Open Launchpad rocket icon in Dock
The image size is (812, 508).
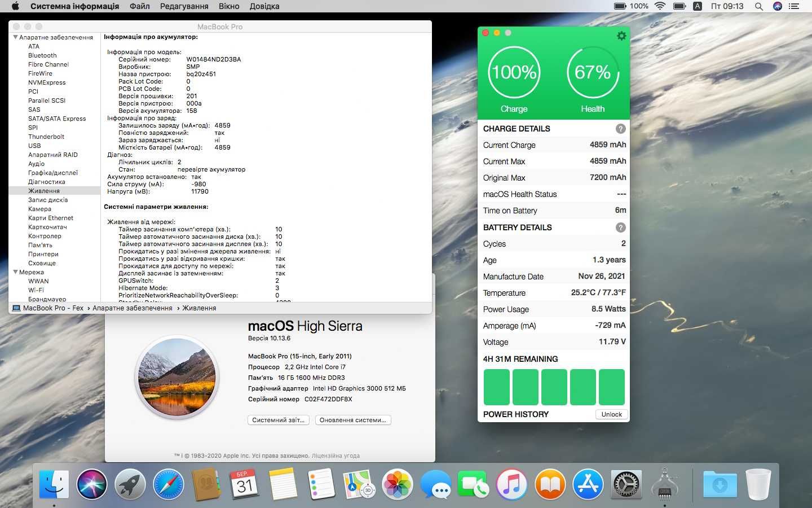point(130,484)
